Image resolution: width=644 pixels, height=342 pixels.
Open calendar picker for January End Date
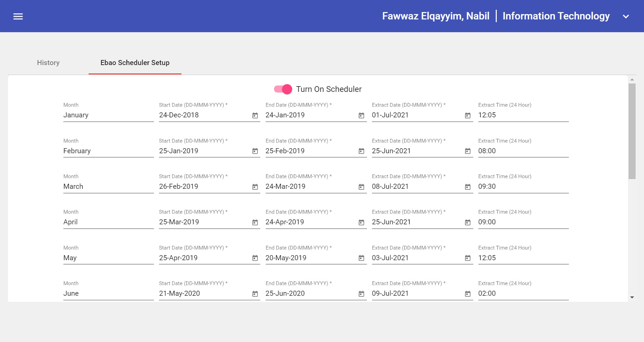pyautogui.click(x=361, y=115)
